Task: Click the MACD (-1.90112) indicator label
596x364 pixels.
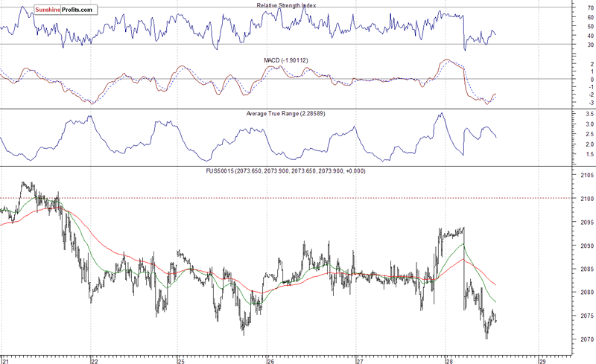Action: (286, 60)
